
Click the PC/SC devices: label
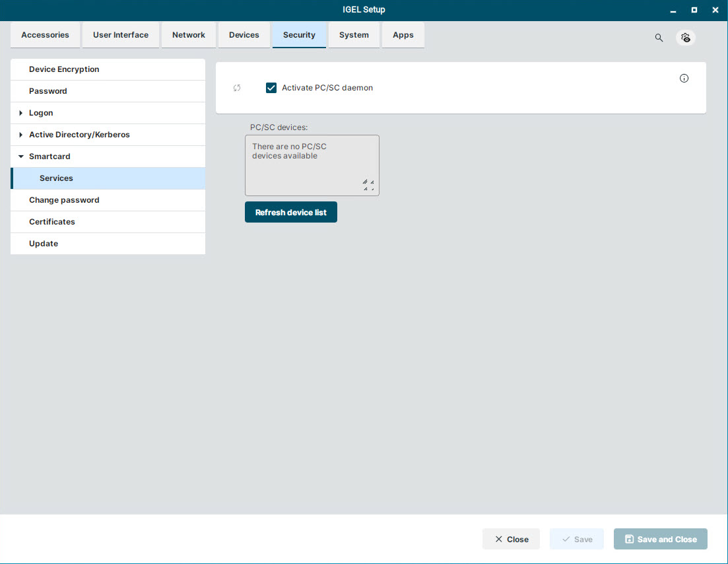pyautogui.click(x=279, y=127)
